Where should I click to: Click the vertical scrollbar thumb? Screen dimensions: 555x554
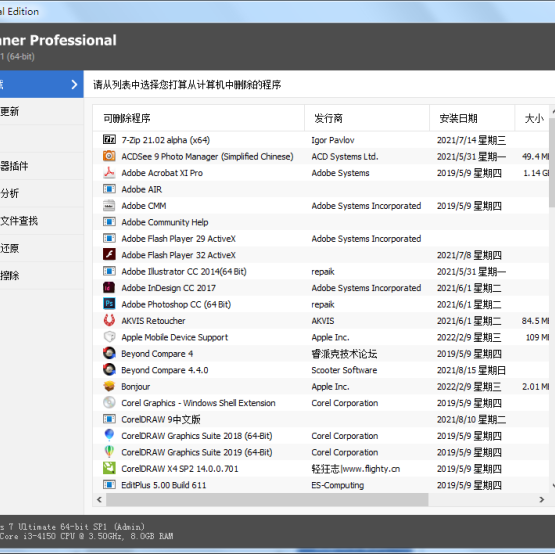coord(552,162)
